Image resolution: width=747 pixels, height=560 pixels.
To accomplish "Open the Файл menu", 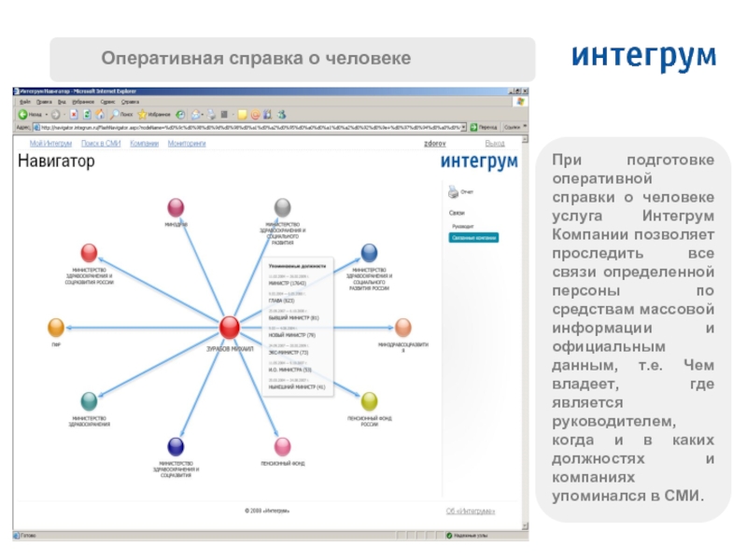I will click(25, 102).
